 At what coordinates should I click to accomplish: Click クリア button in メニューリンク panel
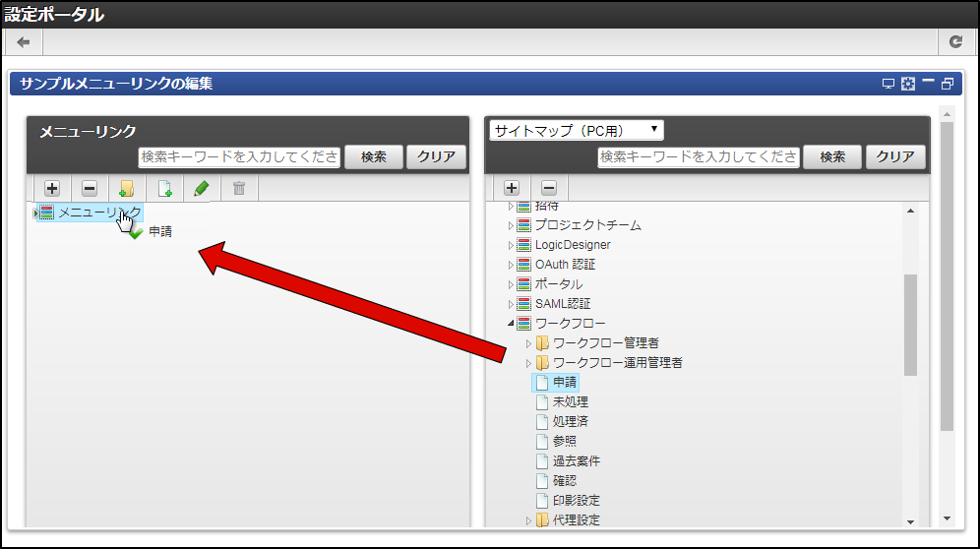(436, 157)
